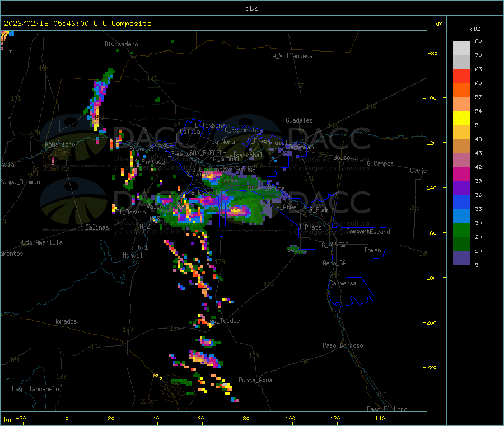The image size is (504, 426).
Task: Click the tan 45-48 dBZ legend swatch
Action: pos(461,146)
